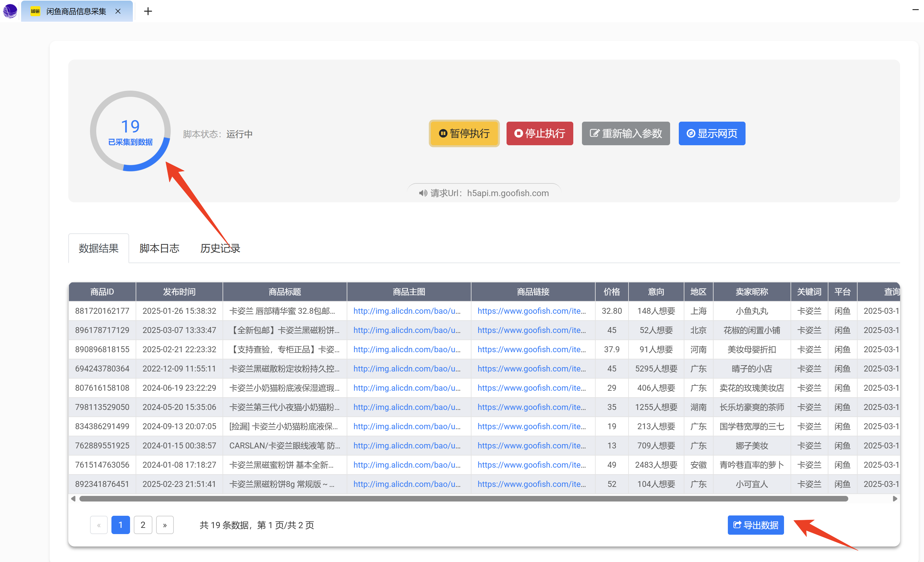924x562 pixels.
Task: Open image link for item 798113529050
Action: (407, 407)
